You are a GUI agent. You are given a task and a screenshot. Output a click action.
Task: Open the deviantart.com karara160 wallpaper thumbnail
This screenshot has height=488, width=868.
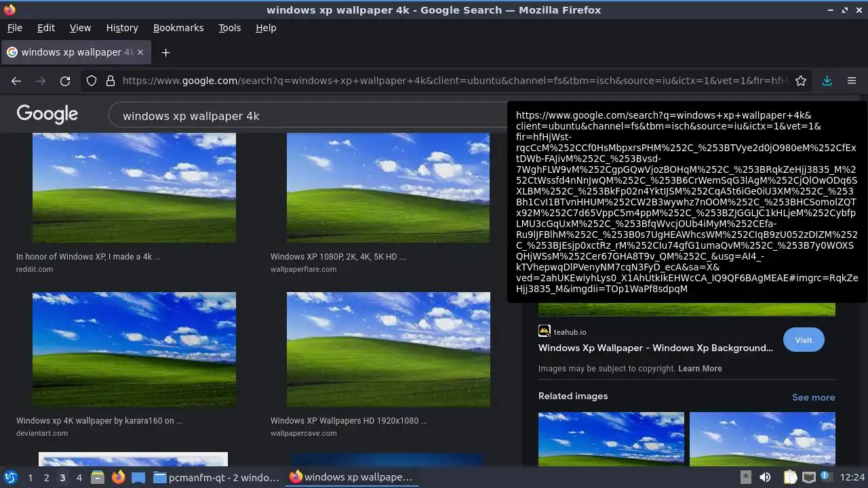[x=134, y=350]
